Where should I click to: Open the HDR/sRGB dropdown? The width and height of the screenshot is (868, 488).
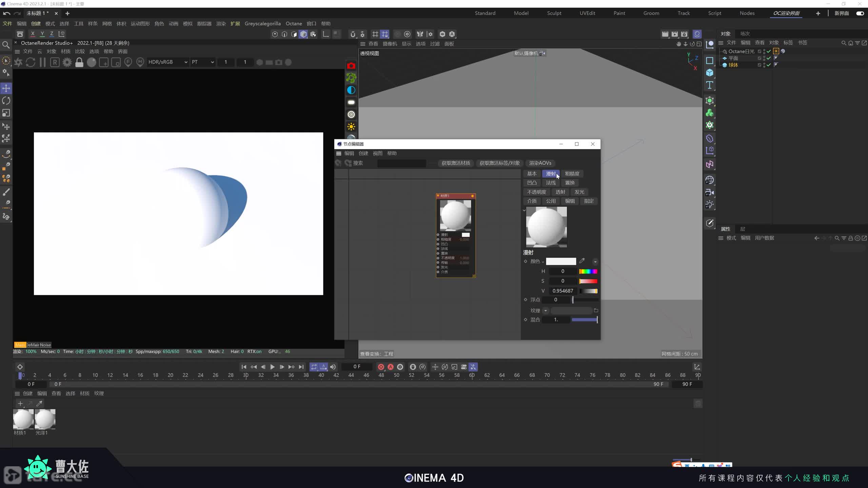click(168, 62)
